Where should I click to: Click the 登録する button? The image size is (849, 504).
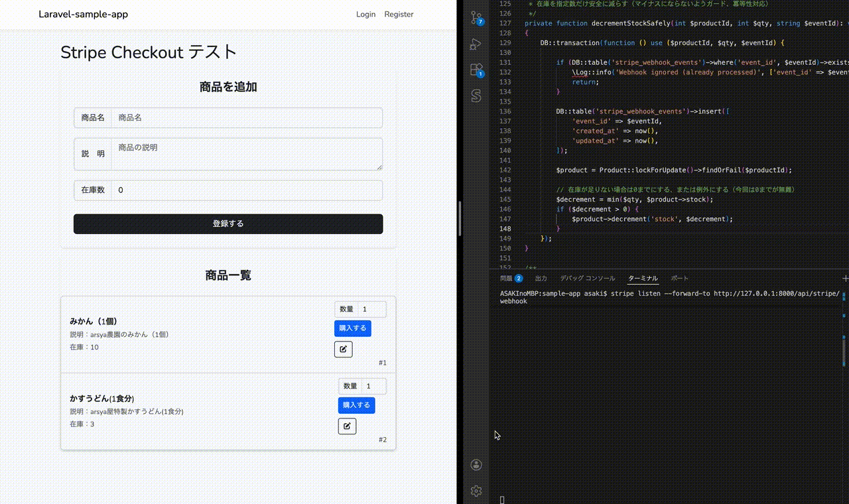pos(228,223)
